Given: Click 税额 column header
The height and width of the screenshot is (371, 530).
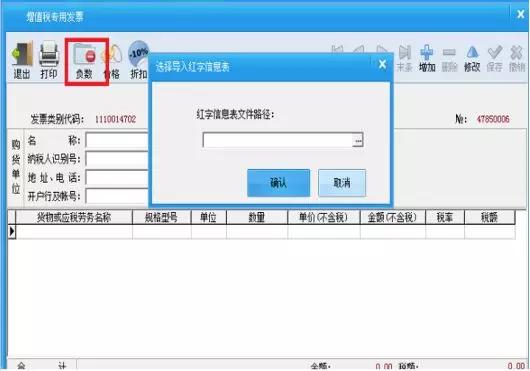Looking at the screenshot, I should 490,217.
